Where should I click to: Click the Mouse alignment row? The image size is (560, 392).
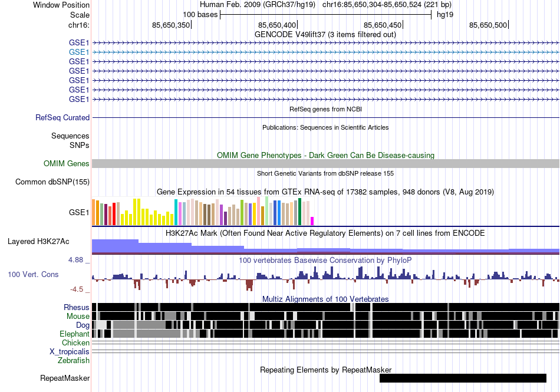tap(326, 316)
